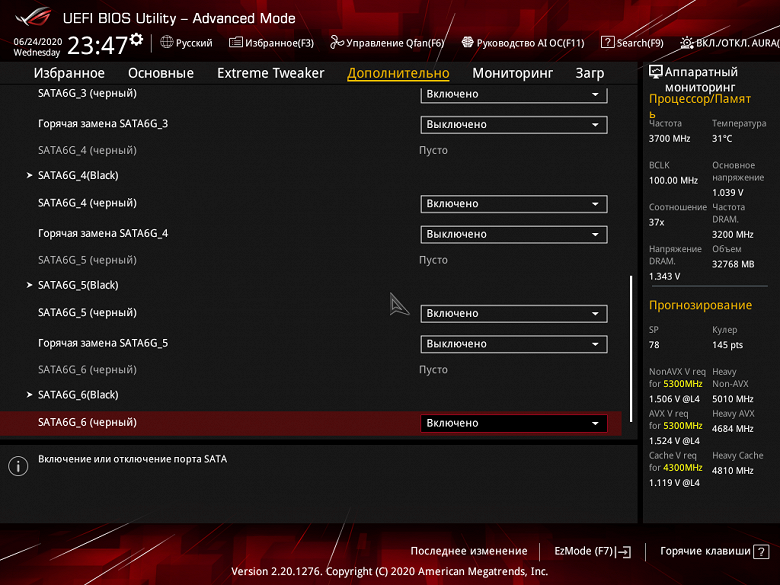Click Прогнозирование heading
780x585 pixels.
pyautogui.click(x=700, y=305)
